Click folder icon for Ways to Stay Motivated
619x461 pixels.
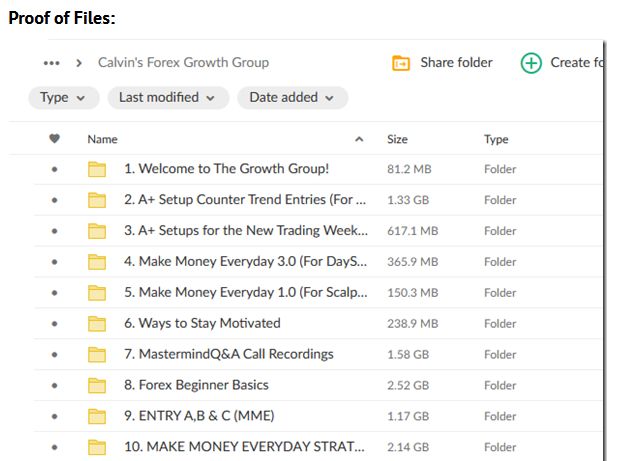pos(97,323)
